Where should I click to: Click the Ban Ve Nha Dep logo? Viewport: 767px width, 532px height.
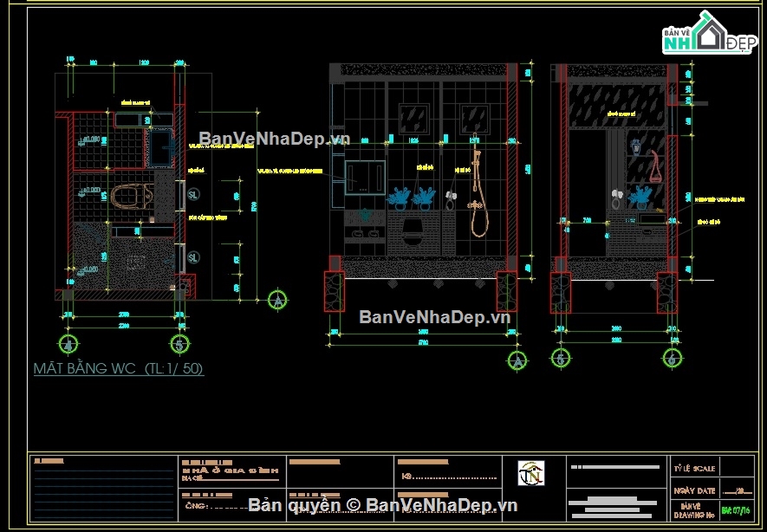709,32
